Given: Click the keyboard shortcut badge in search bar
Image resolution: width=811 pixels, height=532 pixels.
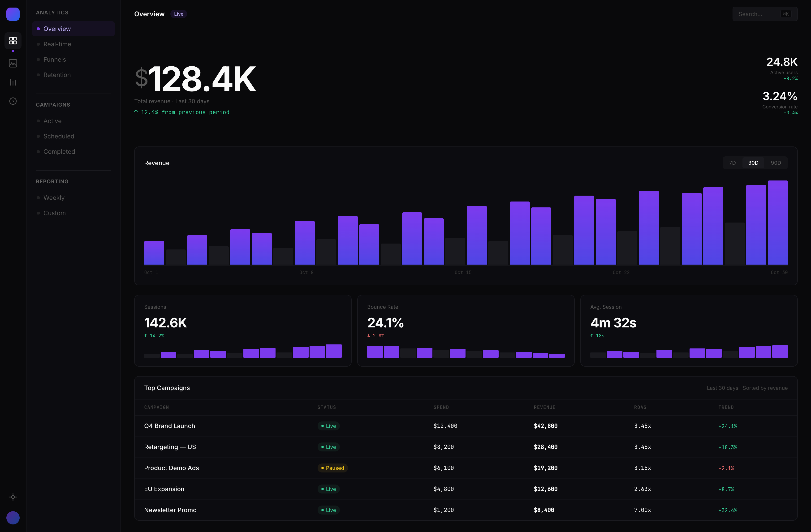Looking at the screenshot, I should [x=786, y=14].
